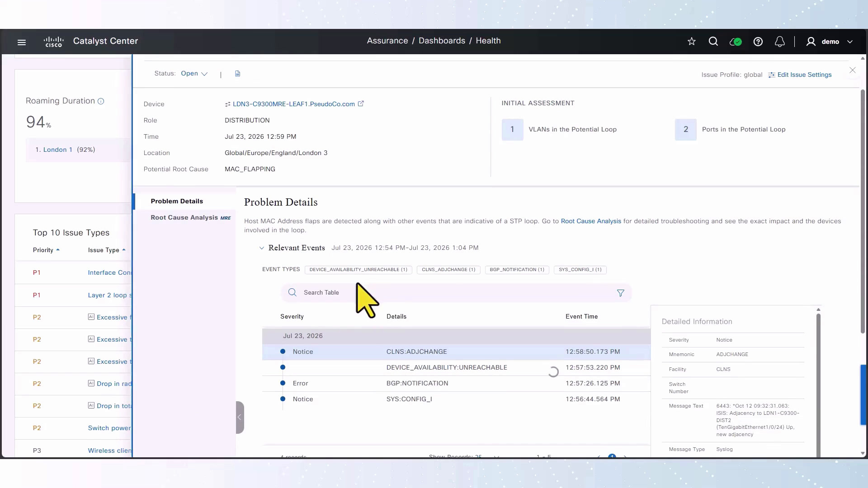868x488 pixels.
Task: Select the BGP:NOTIFICATION event row
Action: [456, 383]
